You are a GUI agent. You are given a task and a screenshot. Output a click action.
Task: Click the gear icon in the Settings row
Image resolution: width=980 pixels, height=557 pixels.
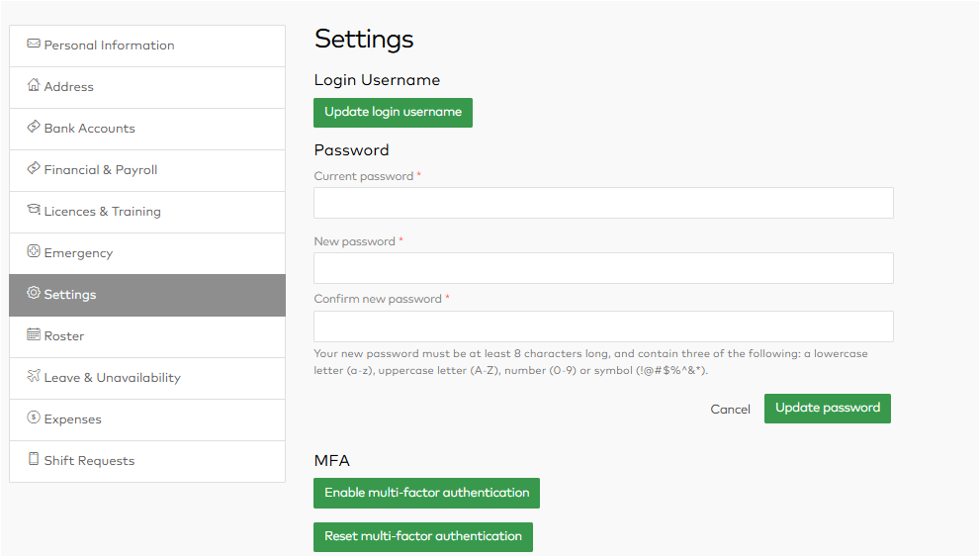(x=34, y=293)
